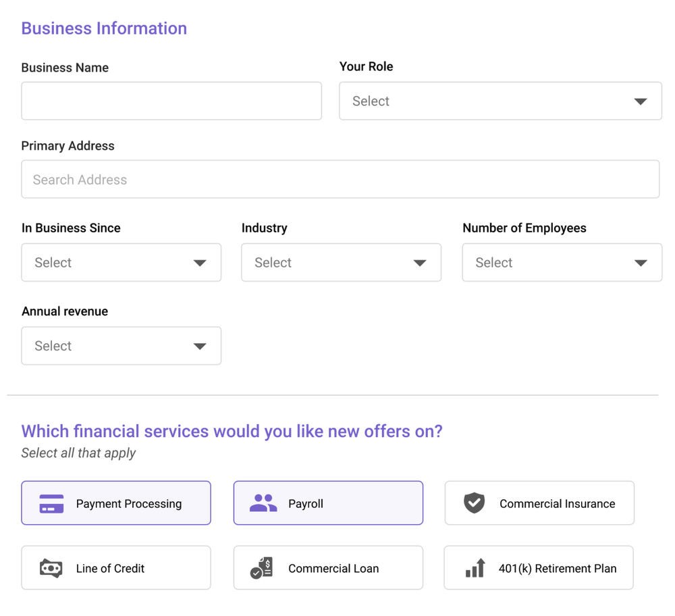Click the Select all that apply text

click(x=78, y=453)
